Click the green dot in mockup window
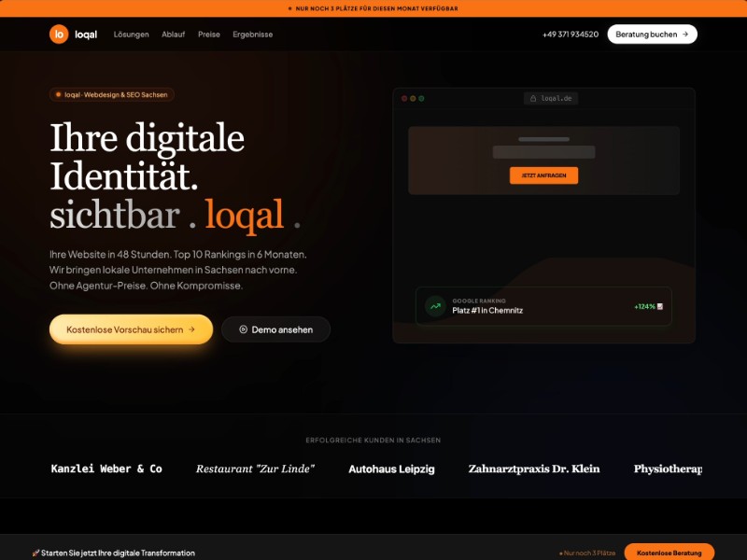The width and height of the screenshot is (747, 560). coord(422,98)
